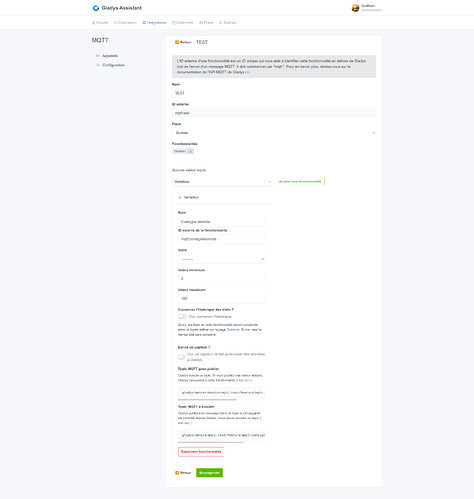Image resolution: width=474 pixels, height=499 pixels.
Task: Go to the Discussion tab
Action: coord(125,23)
